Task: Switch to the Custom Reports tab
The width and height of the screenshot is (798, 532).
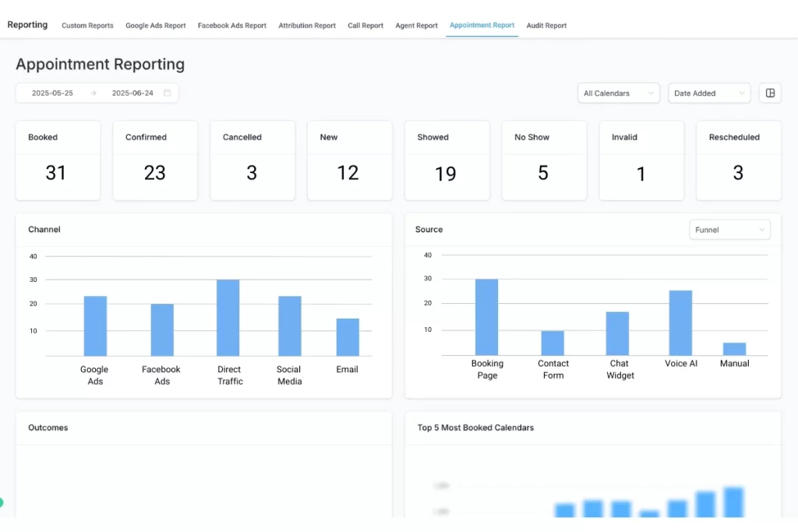Action: (x=87, y=26)
